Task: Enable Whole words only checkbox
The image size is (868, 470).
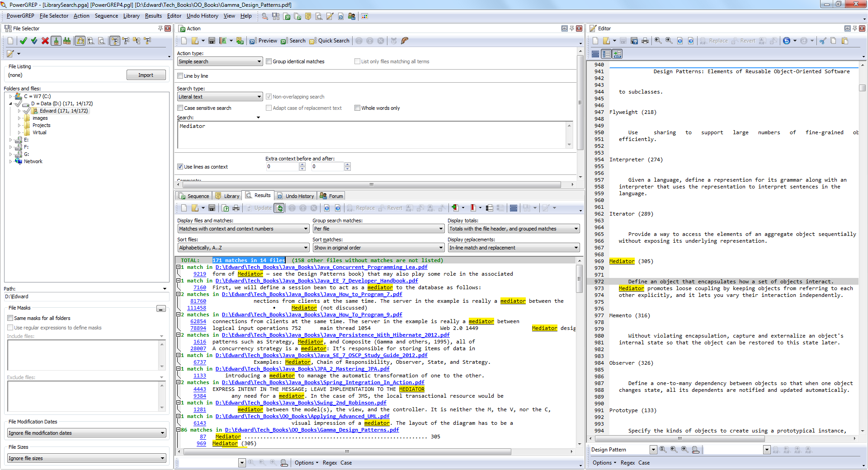Action: point(358,108)
